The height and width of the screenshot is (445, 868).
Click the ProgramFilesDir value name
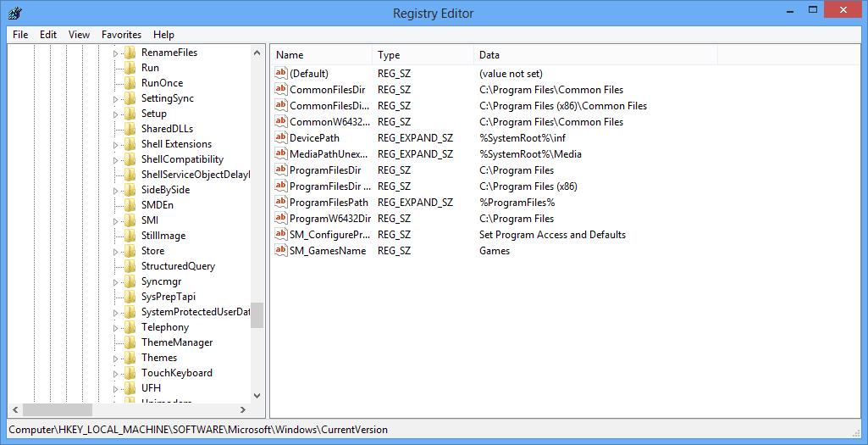tap(325, 170)
